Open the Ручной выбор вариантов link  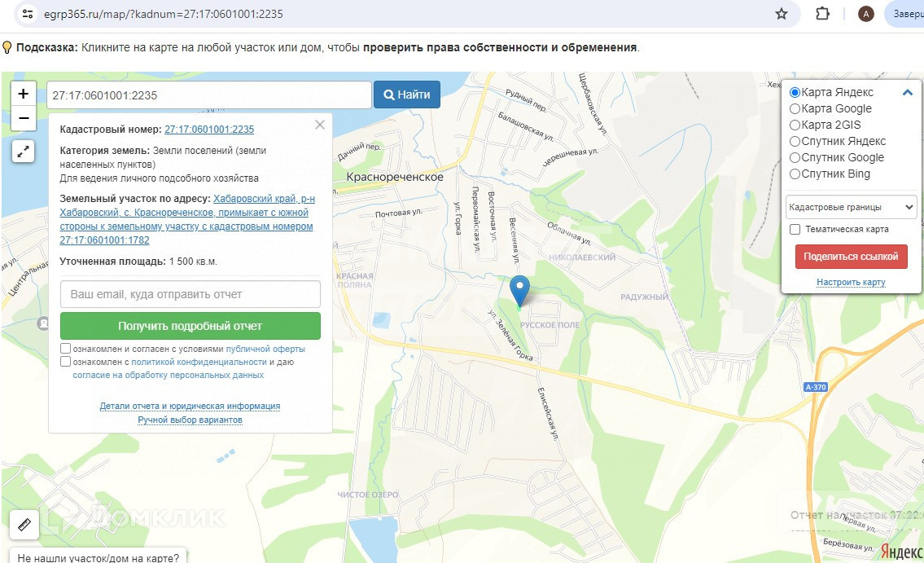pos(190,420)
